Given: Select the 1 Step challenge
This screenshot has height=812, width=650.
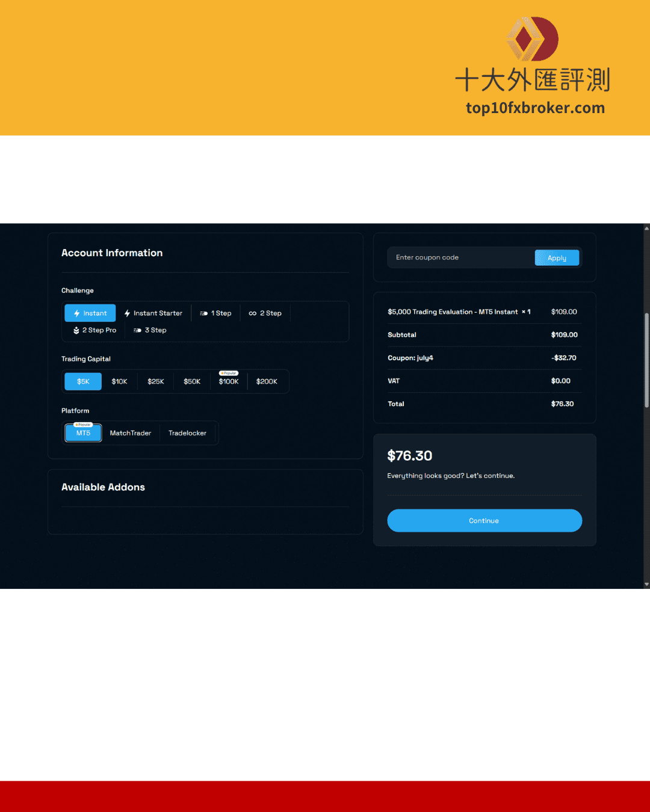Looking at the screenshot, I should coord(215,313).
